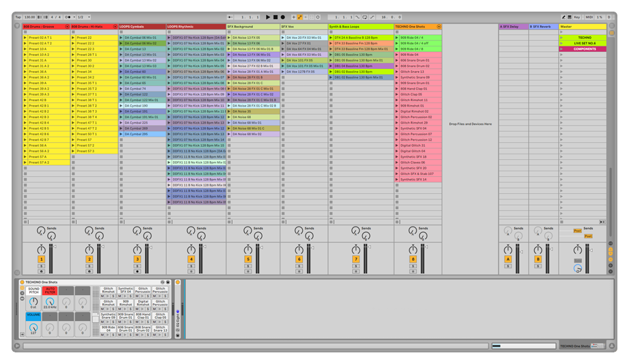Image resolution: width=629 pixels, height=364 pixels.
Task: Select the SFX Background track header
Action: (253, 27)
